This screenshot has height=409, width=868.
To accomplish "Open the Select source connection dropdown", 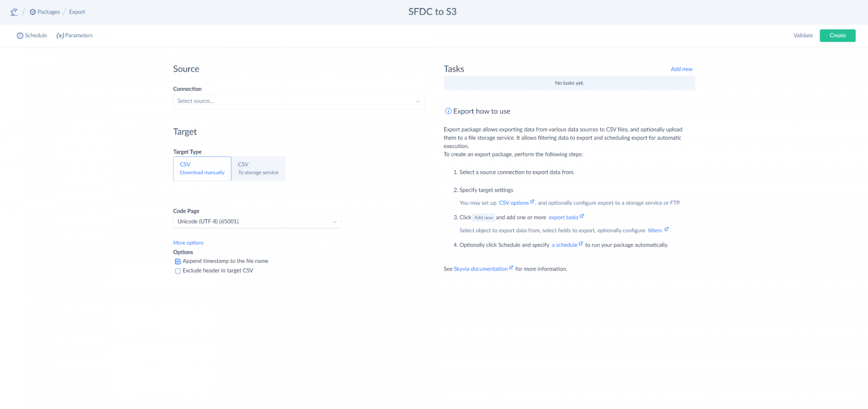I will pos(298,101).
